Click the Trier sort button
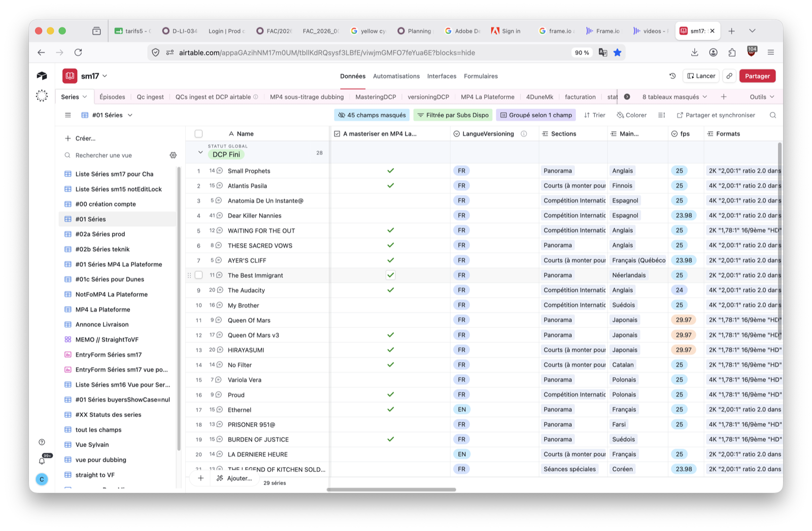 [x=594, y=115]
